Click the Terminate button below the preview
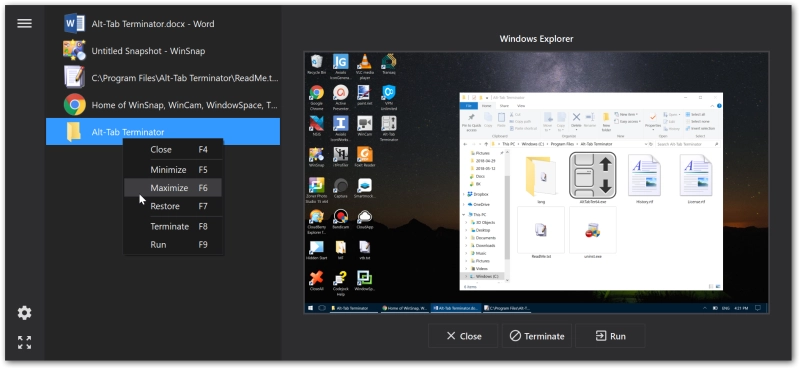800x369 pixels. click(x=537, y=336)
